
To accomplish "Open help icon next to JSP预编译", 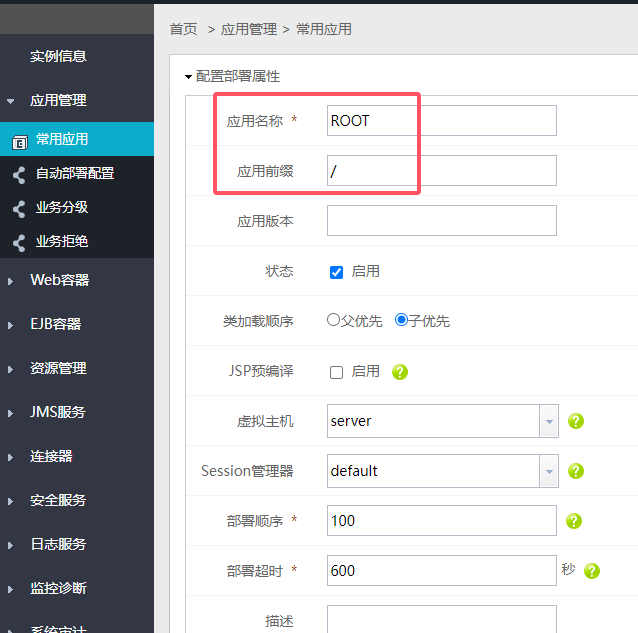I will point(400,372).
